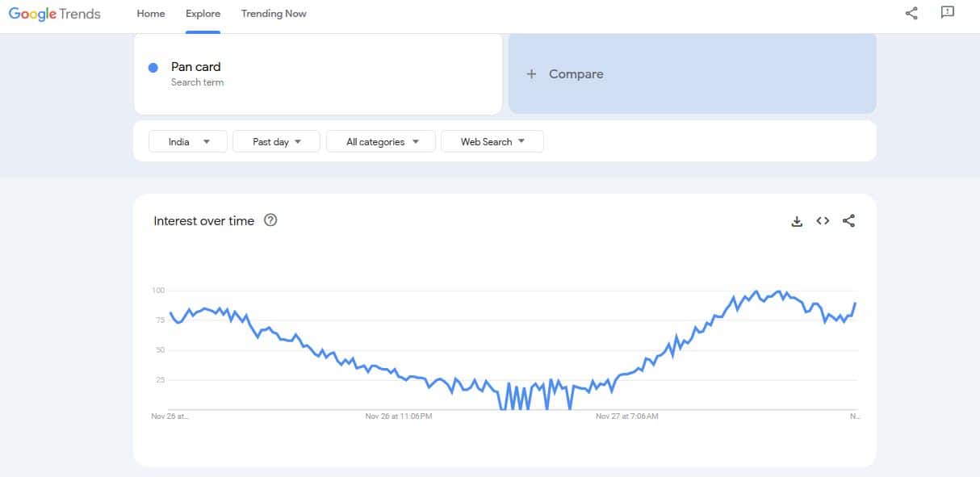
Task: Click the plus icon in Compare box
Action: [x=531, y=74]
